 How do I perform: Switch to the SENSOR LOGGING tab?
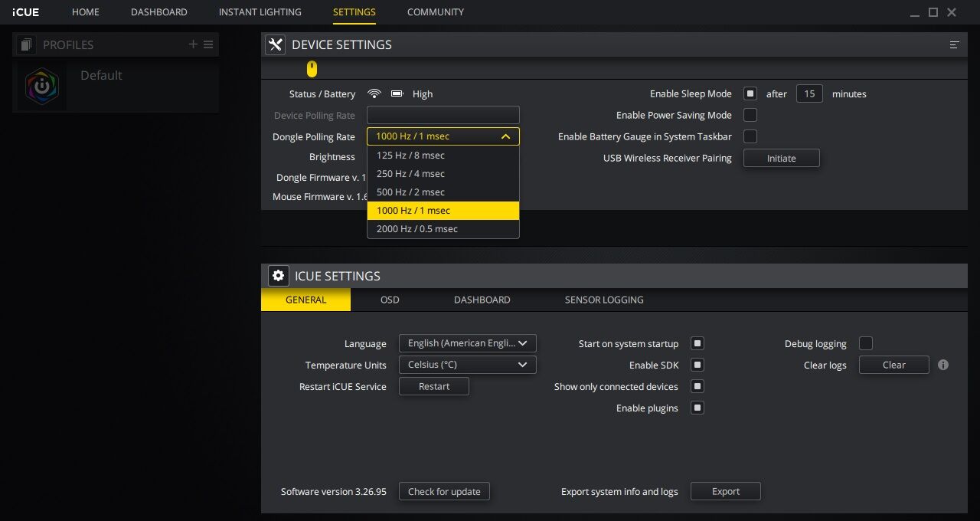point(604,300)
